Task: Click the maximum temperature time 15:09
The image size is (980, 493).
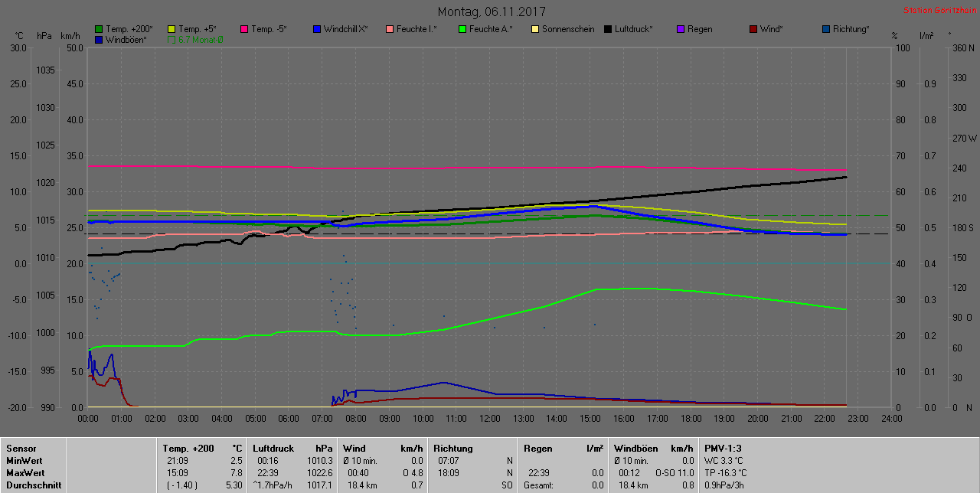Action: (x=178, y=473)
